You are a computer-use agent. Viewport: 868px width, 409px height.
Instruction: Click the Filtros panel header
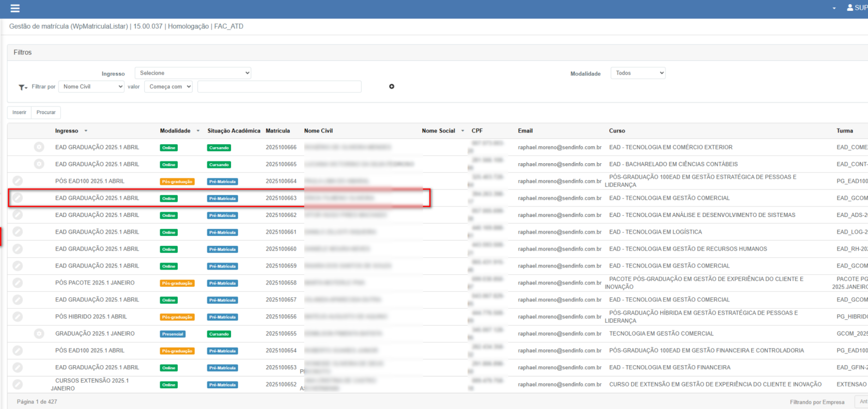tap(437, 52)
